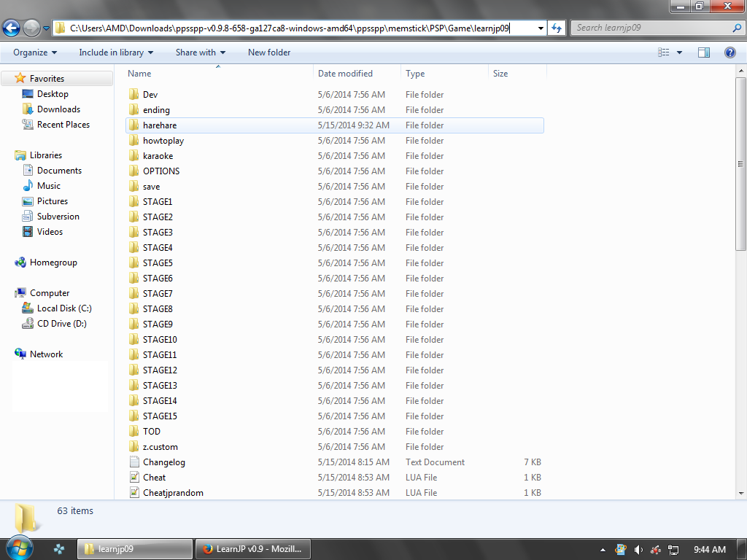Select the STAGE5 folder
Image resolution: width=747 pixels, height=560 pixels.
158,263
